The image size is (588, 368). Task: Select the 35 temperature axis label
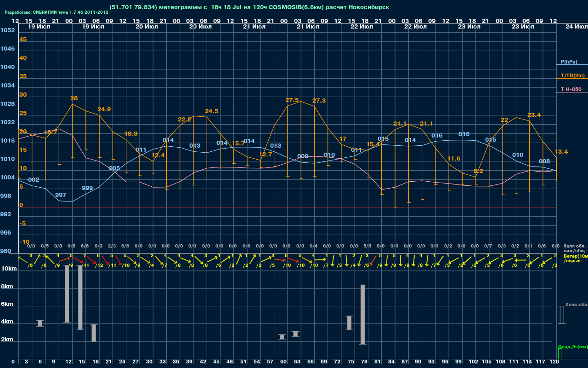point(23,76)
